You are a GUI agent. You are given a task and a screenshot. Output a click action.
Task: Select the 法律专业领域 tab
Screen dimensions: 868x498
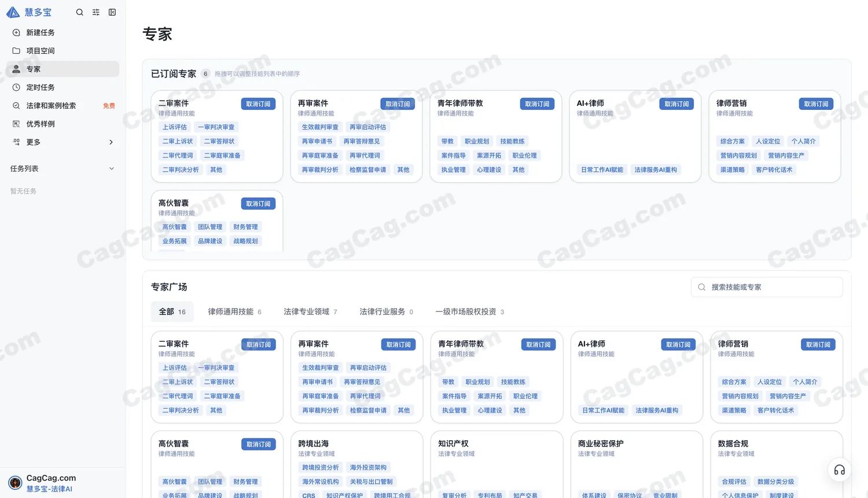point(311,312)
